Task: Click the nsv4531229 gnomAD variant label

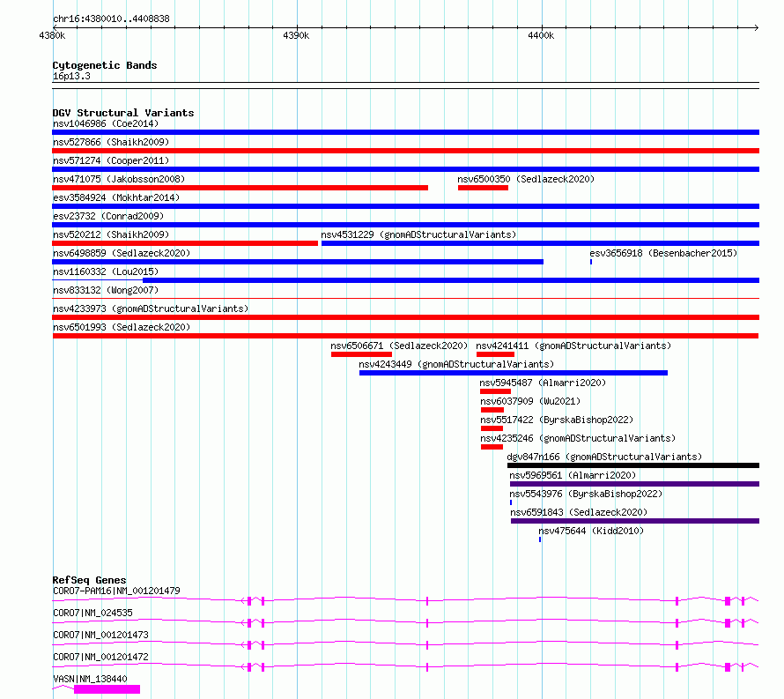Action: 418,234
